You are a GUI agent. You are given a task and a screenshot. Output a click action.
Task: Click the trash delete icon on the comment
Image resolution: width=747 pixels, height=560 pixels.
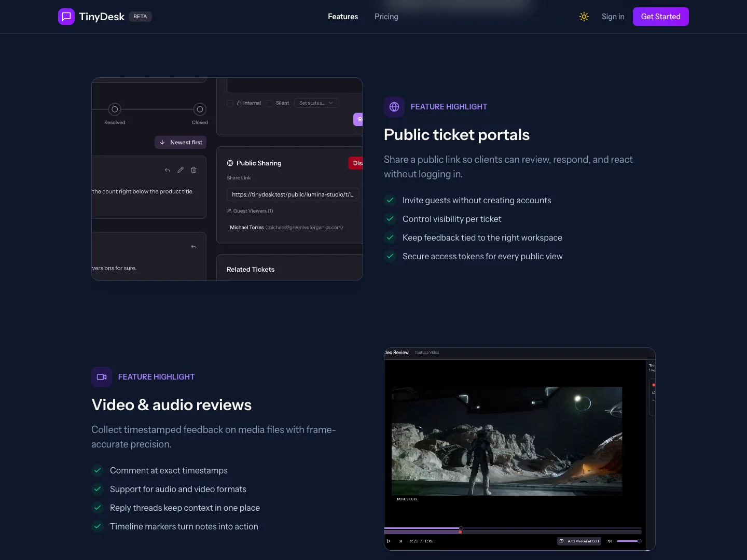pyautogui.click(x=194, y=170)
